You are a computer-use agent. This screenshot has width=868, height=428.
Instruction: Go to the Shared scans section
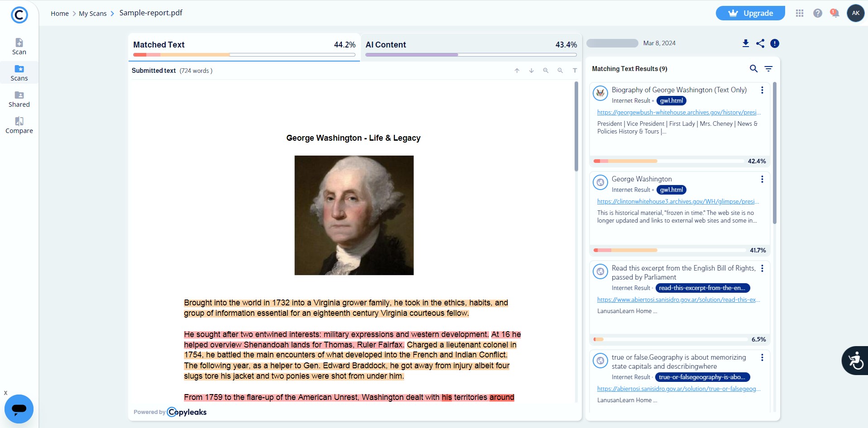tap(19, 99)
